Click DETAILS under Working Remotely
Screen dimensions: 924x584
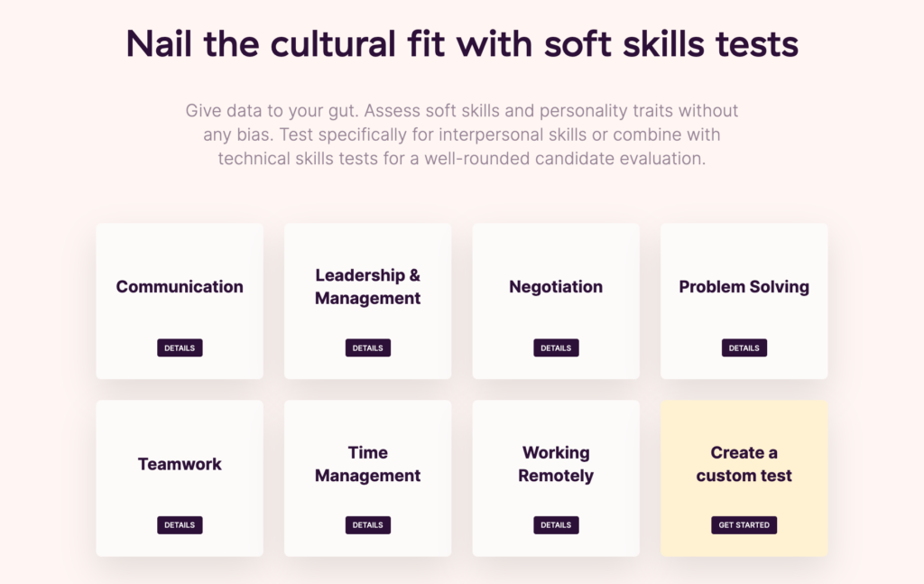555,524
